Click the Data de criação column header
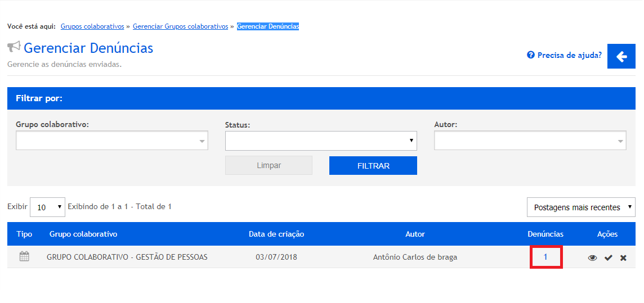Image resolution: width=644 pixels, height=303 pixels. [x=276, y=234]
